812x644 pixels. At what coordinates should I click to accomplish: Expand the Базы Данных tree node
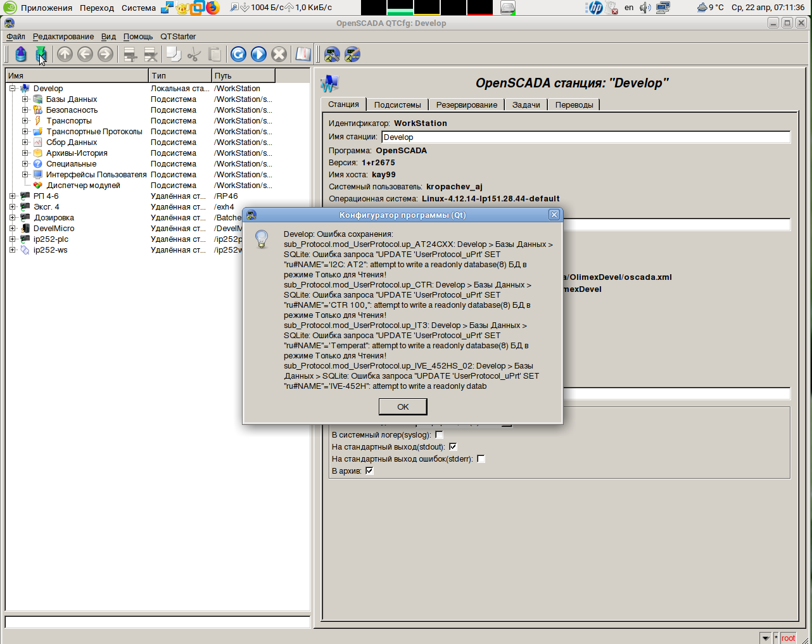(x=25, y=99)
